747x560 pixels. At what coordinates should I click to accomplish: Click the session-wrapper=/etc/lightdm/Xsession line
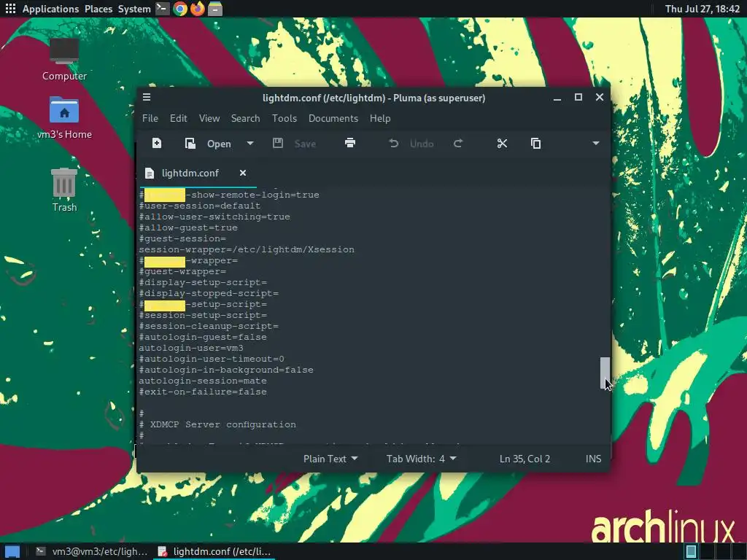[x=247, y=249]
